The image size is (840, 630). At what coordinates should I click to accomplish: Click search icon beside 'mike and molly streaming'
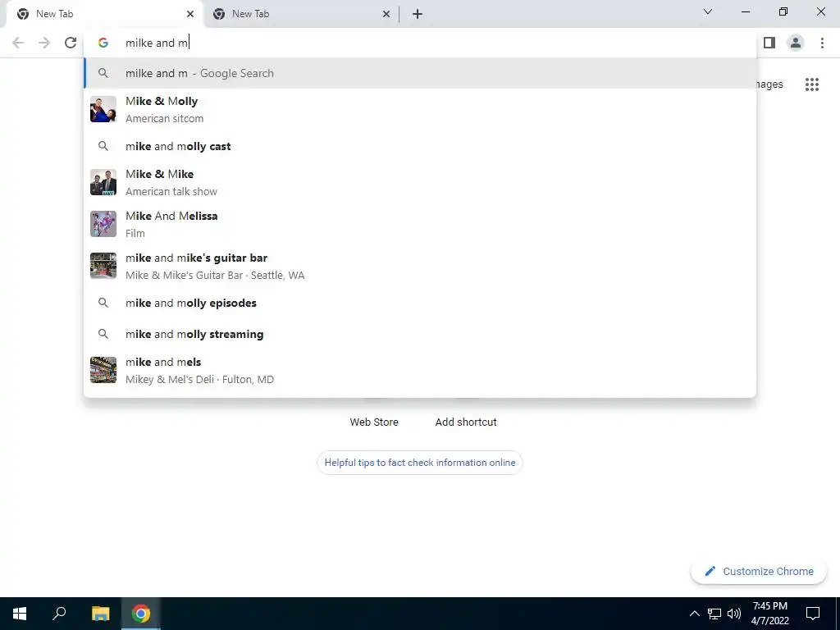coord(103,334)
